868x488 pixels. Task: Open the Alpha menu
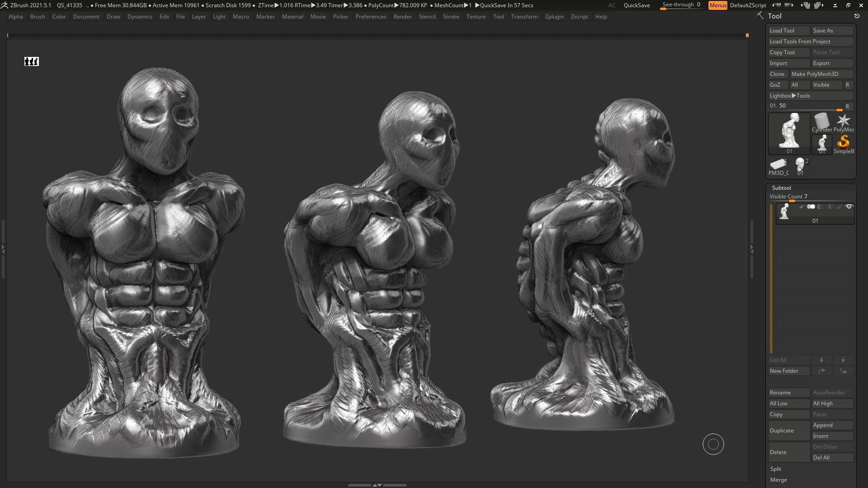tap(16, 16)
